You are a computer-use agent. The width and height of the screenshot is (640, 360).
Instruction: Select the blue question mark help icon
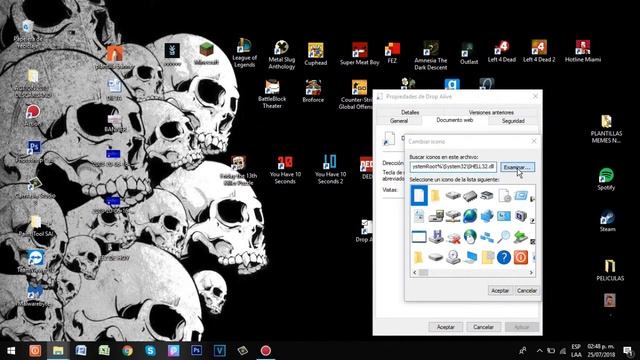pyautogui.click(x=504, y=258)
